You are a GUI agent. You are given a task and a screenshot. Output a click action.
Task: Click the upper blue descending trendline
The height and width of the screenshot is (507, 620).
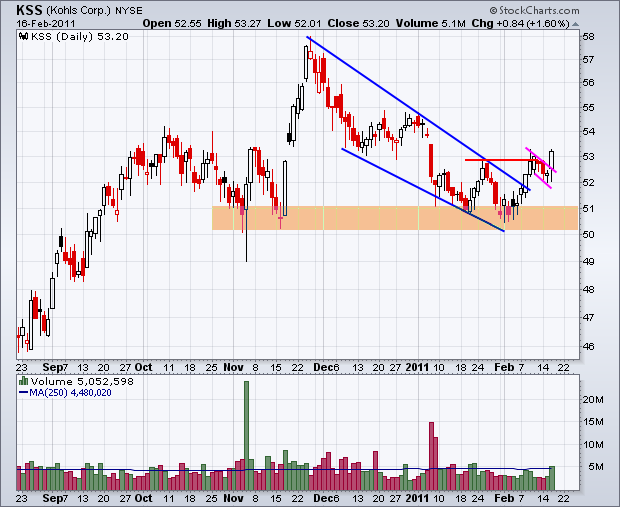(x=418, y=114)
